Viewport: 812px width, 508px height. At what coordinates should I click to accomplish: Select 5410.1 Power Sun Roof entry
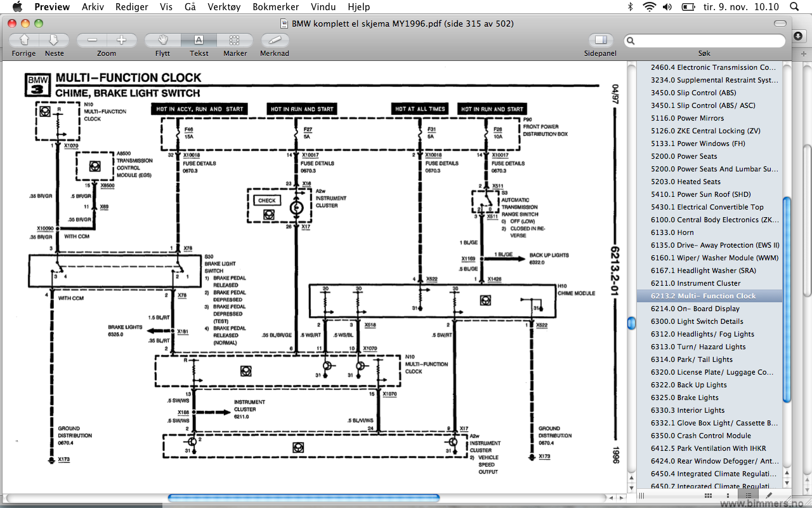point(710,194)
